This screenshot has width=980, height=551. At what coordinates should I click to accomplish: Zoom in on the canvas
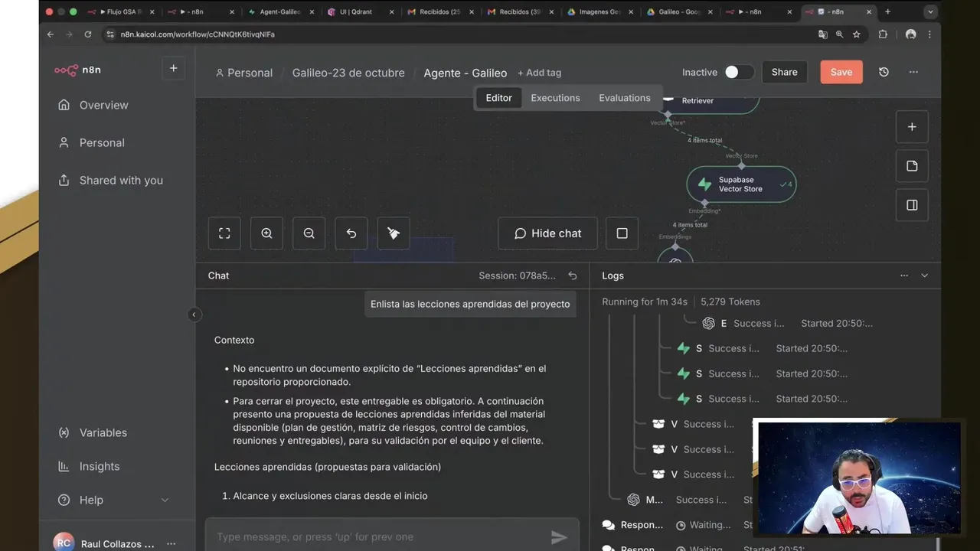[266, 233]
